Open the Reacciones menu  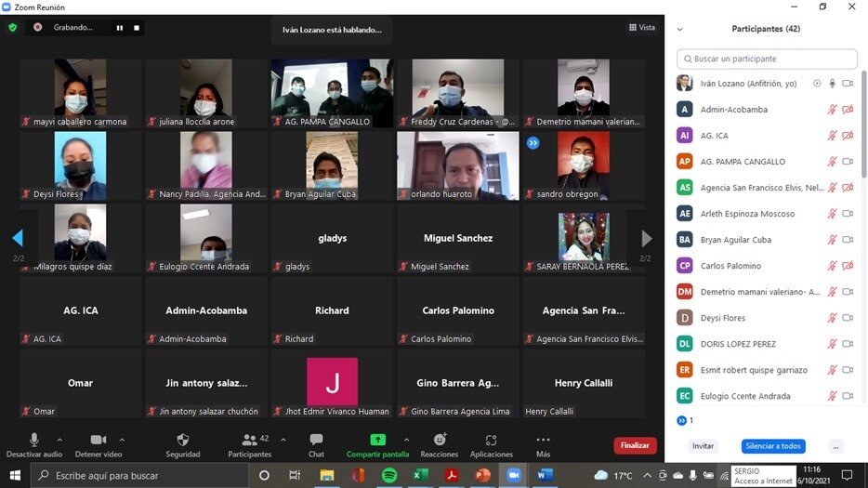point(439,441)
